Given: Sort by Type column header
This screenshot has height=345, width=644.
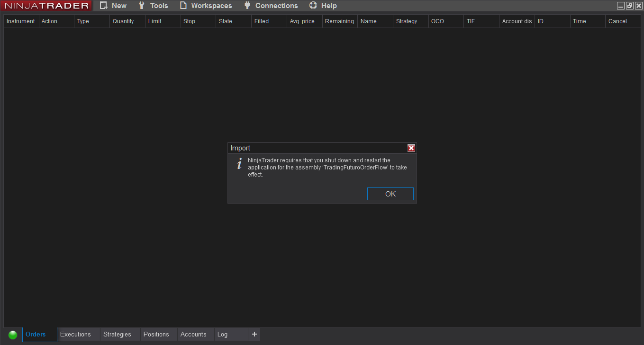Looking at the screenshot, I should click(92, 21).
